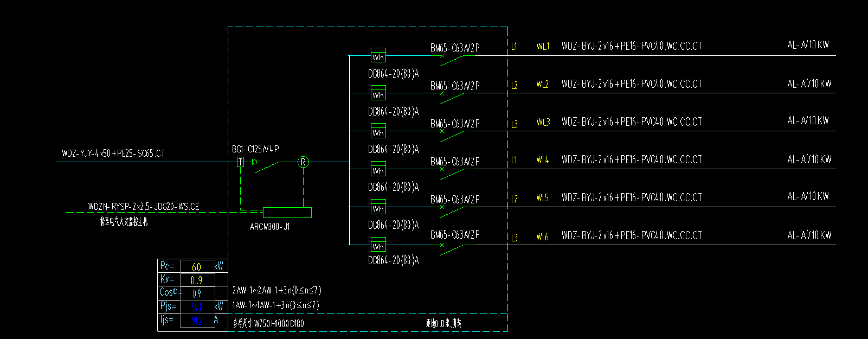
Task: Click the ARCM300-J1 label
Action: [x=269, y=227]
